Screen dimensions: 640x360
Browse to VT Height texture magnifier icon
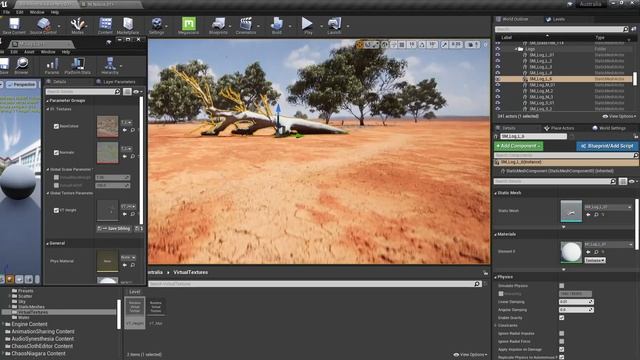[133, 214]
